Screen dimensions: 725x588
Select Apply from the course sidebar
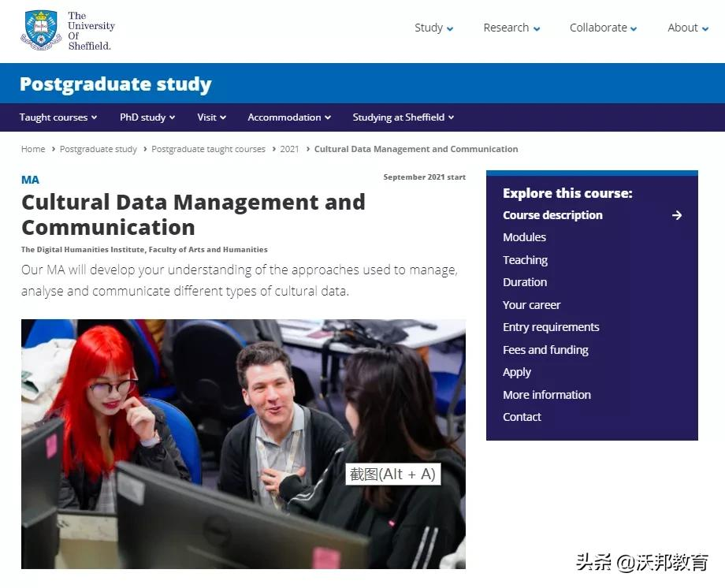coord(517,371)
